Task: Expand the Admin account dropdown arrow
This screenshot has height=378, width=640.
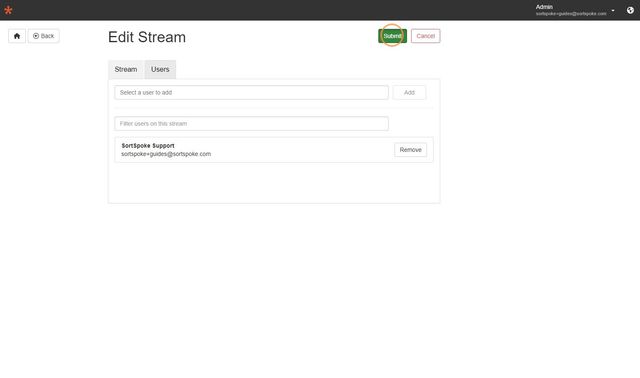Action: click(613, 11)
